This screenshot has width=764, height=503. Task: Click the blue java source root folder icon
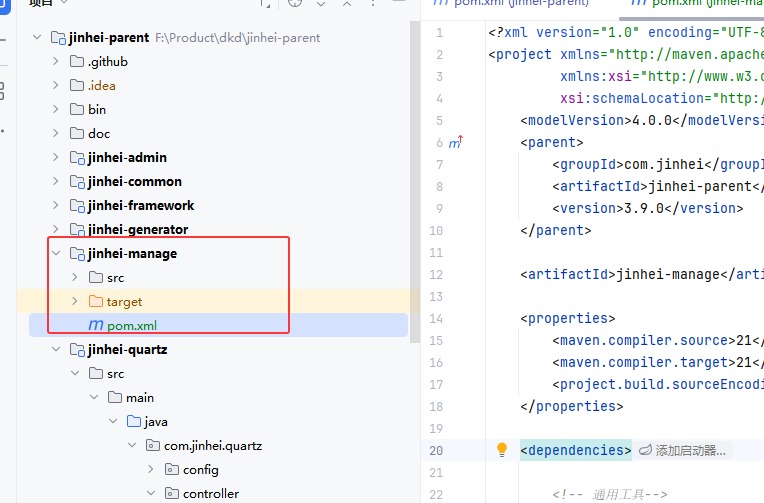134,421
